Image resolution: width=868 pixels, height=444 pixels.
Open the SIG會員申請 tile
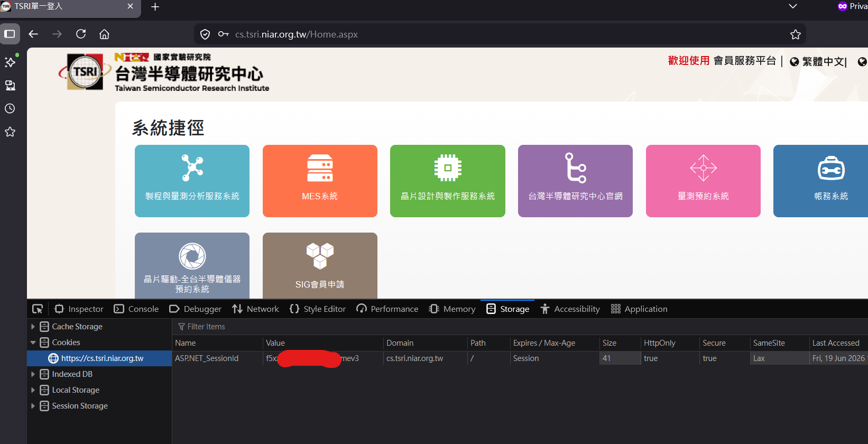[x=320, y=266]
